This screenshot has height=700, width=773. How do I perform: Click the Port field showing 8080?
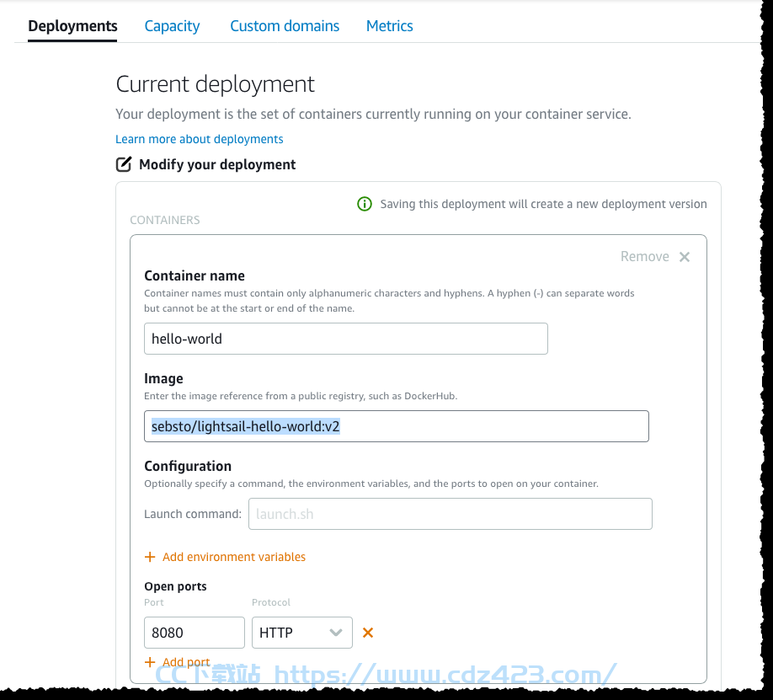pos(195,633)
